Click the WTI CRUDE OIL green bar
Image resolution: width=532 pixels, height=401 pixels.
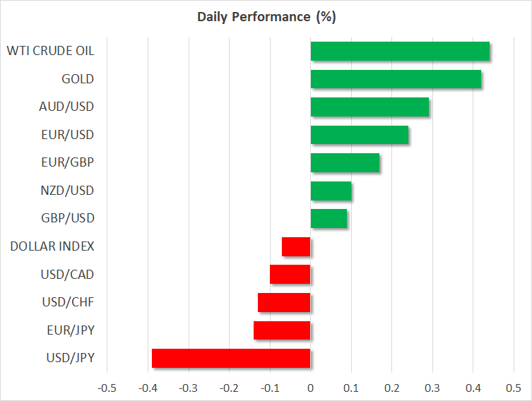tap(400, 51)
